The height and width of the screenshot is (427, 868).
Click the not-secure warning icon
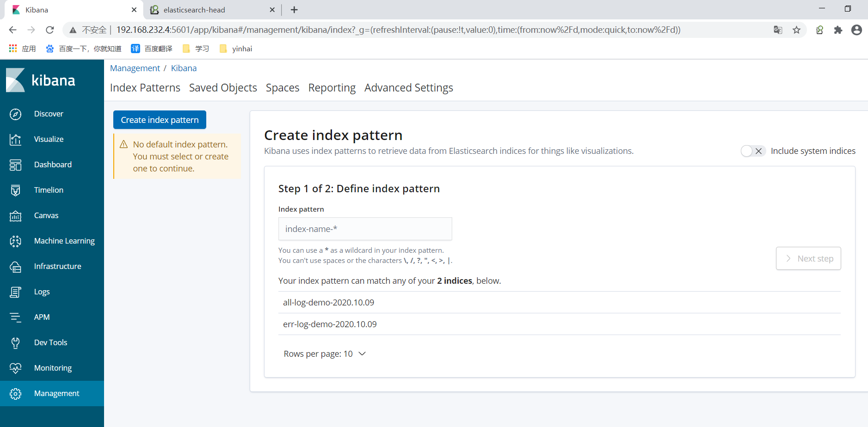click(73, 30)
